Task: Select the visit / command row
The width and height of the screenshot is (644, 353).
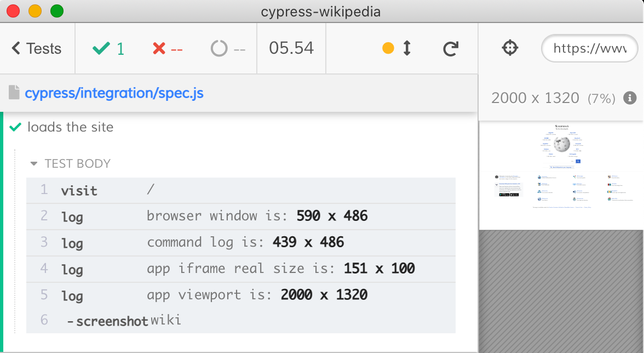Action: point(241,190)
